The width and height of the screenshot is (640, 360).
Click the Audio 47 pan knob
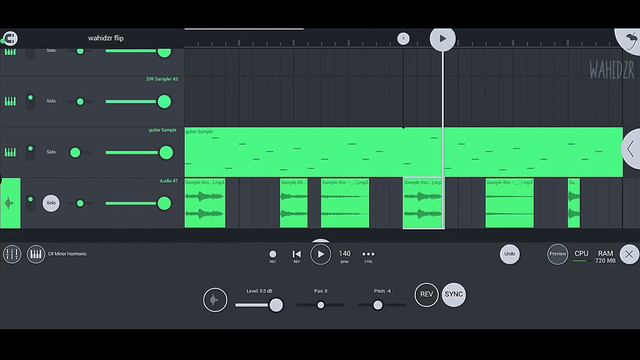[x=80, y=203]
